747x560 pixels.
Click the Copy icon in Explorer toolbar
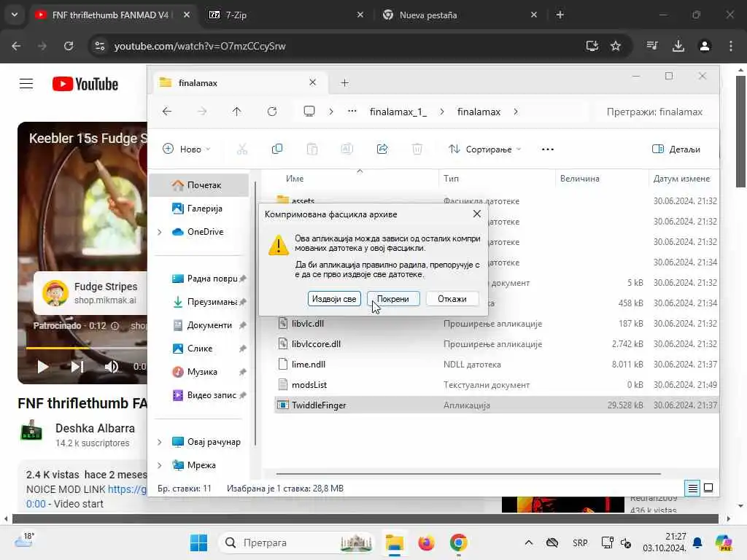[x=276, y=149]
